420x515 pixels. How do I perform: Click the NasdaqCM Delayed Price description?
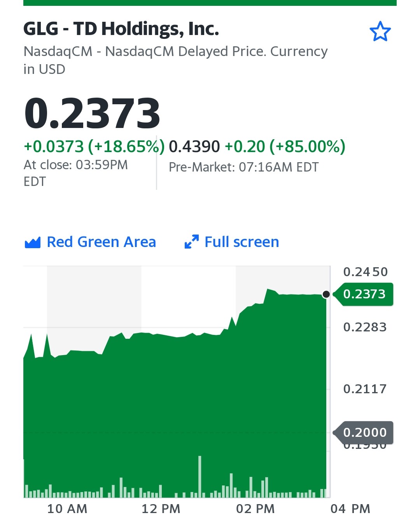(175, 60)
